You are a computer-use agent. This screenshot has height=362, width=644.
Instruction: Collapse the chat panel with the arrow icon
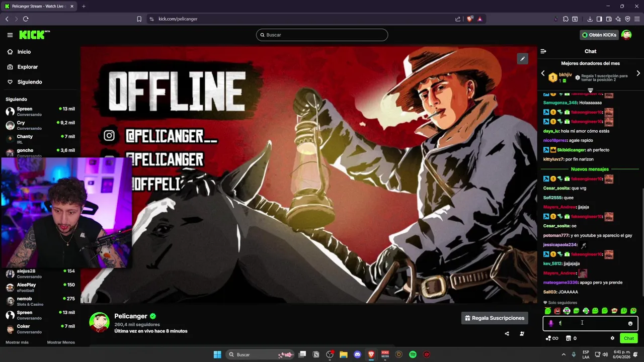[543, 51]
